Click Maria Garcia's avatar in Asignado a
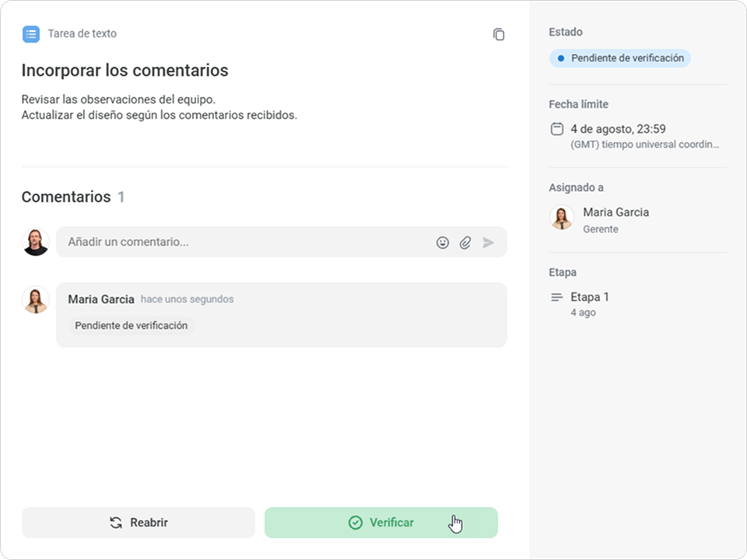 point(562,218)
